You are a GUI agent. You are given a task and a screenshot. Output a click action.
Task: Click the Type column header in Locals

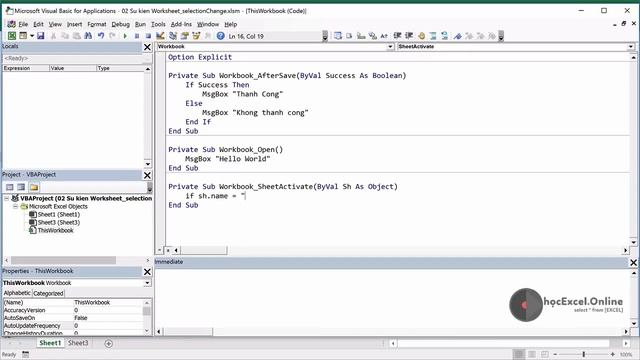click(120, 68)
